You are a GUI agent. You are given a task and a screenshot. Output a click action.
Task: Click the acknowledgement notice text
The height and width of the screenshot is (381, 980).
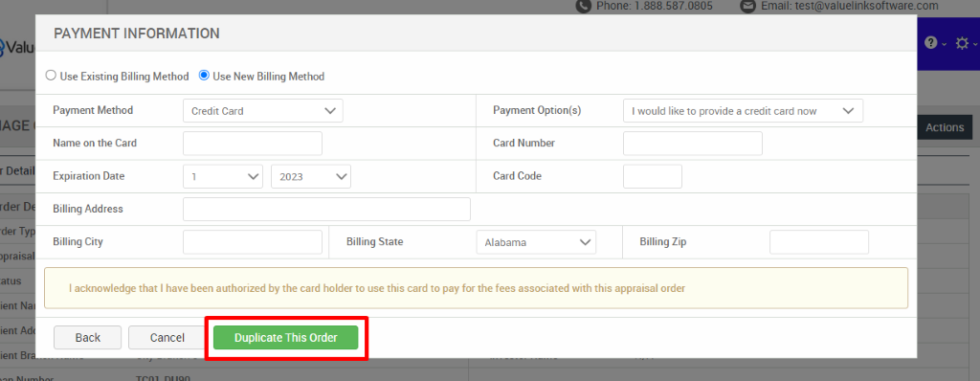pyautogui.click(x=377, y=288)
